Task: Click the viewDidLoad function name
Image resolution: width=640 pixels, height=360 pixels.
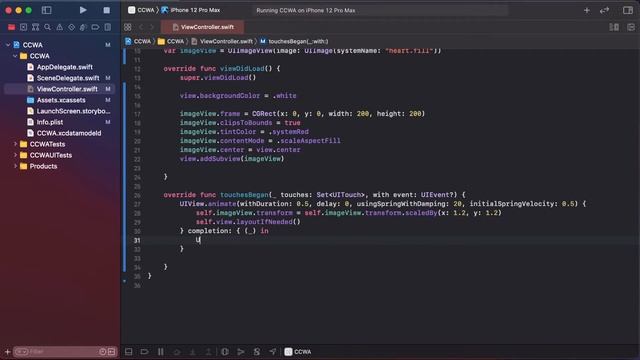Action: click(x=242, y=69)
